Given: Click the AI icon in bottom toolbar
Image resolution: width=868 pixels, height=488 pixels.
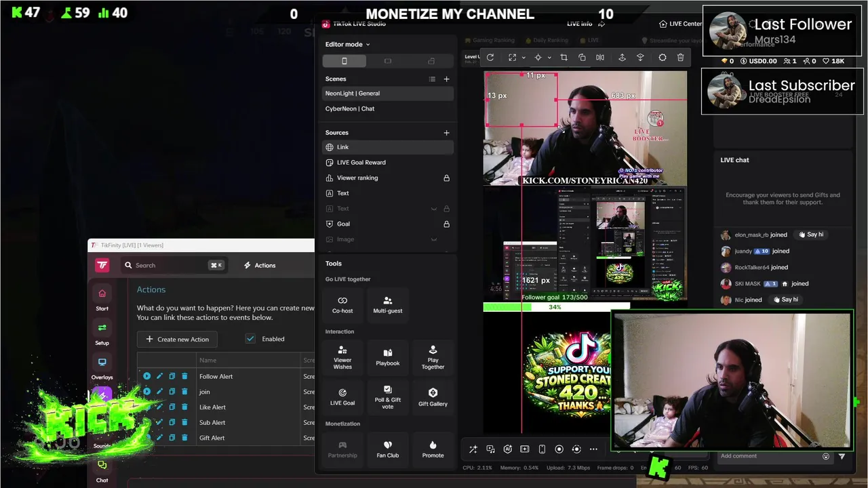Looking at the screenshot, I should (x=507, y=449).
